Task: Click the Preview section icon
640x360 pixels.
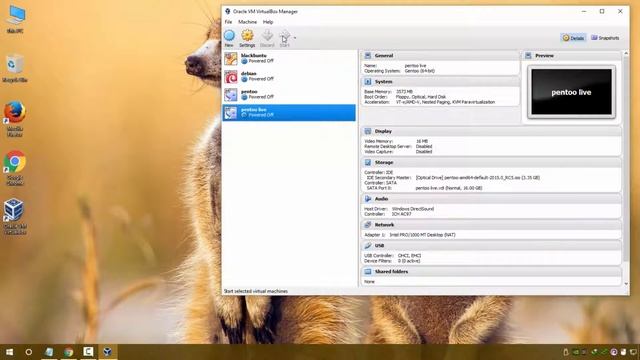Action: point(528,56)
